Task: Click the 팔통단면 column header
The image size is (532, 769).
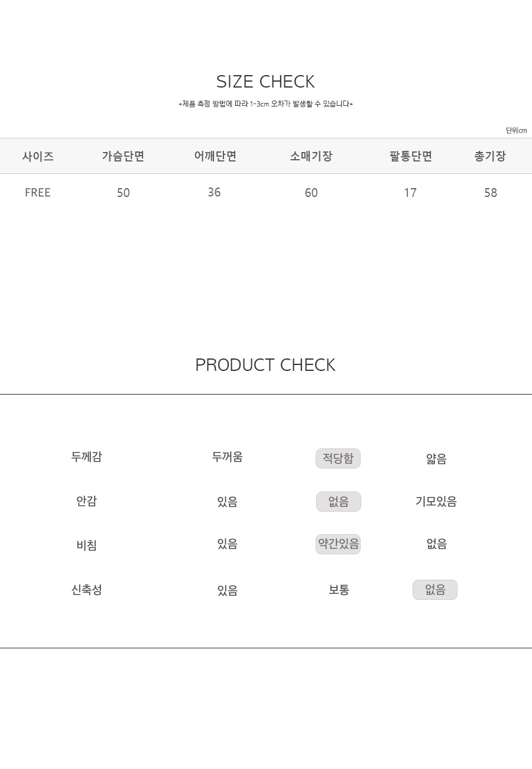Action: pyautogui.click(x=411, y=156)
